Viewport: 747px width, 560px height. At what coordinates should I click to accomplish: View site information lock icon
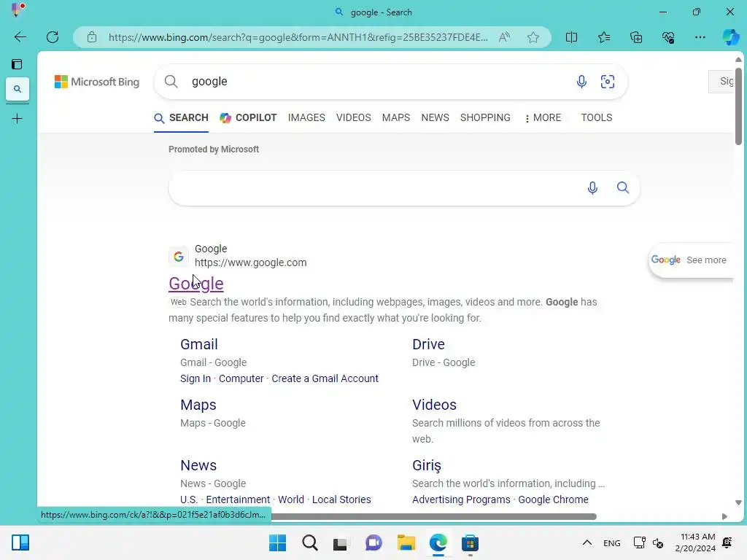coord(92,37)
